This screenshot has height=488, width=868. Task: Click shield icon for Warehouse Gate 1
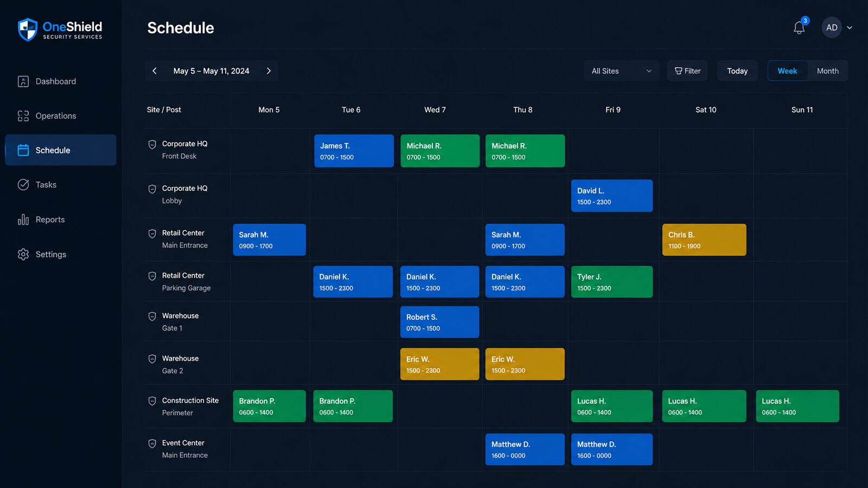click(152, 316)
